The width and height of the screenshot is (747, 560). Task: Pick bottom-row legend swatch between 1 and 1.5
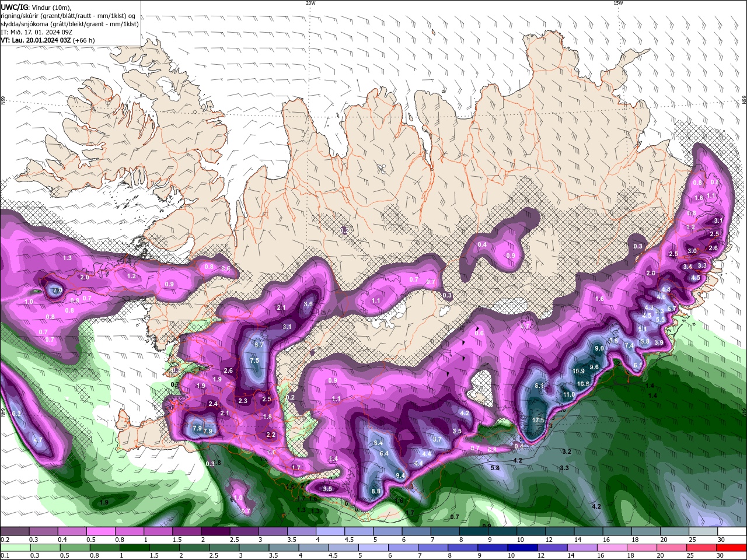(134, 548)
